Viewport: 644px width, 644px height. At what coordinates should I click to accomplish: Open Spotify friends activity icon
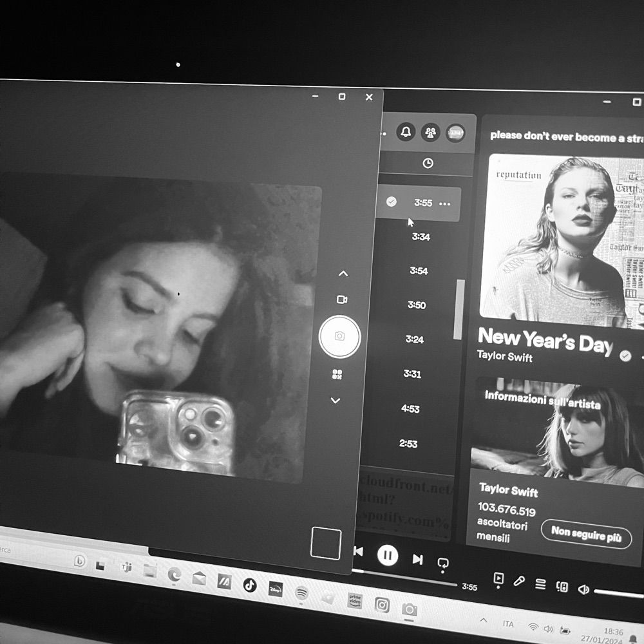point(430,133)
